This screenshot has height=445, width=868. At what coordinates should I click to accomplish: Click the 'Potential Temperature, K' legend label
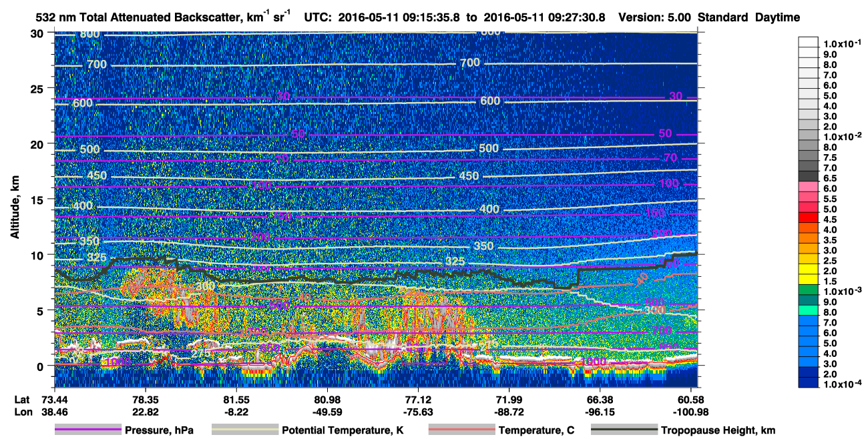coord(343,430)
